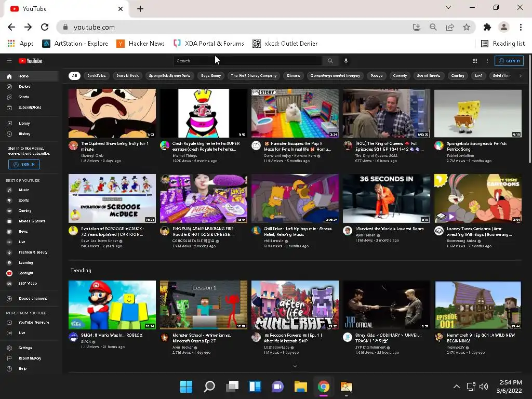
Task: Open the Reading list panel
Action: (x=503, y=44)
